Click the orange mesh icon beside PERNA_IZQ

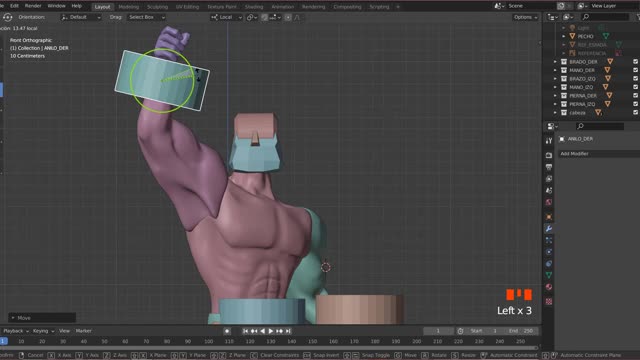point(608,104)
